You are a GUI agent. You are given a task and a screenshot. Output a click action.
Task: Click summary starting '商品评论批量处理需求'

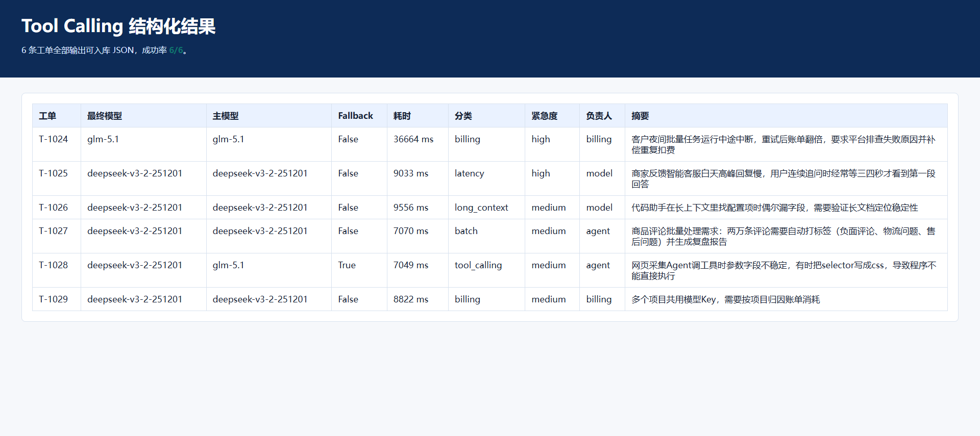coord(783,236)
